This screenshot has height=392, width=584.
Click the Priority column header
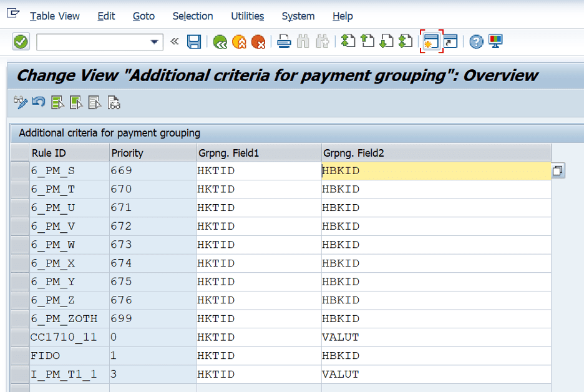(x=153, y=153)
